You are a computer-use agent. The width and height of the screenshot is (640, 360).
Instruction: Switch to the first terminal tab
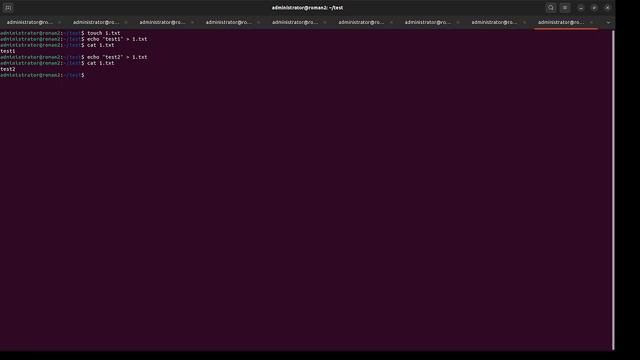tap(30, 22)
